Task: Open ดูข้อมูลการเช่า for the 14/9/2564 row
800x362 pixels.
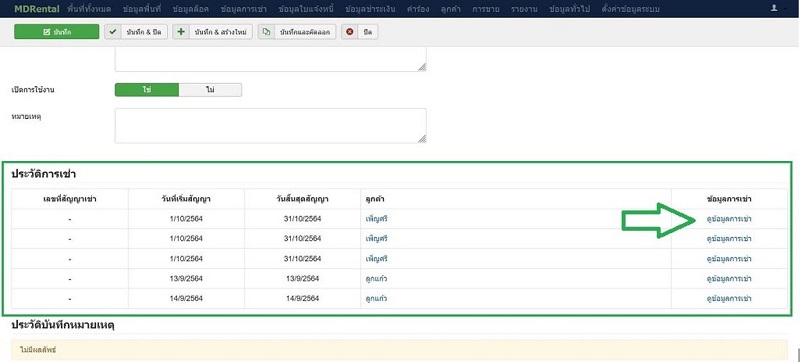Action: pyautogui.click(x=729, y=298)
